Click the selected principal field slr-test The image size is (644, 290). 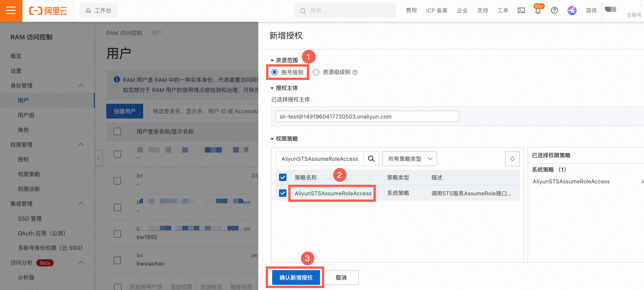[x=367, y=117]
